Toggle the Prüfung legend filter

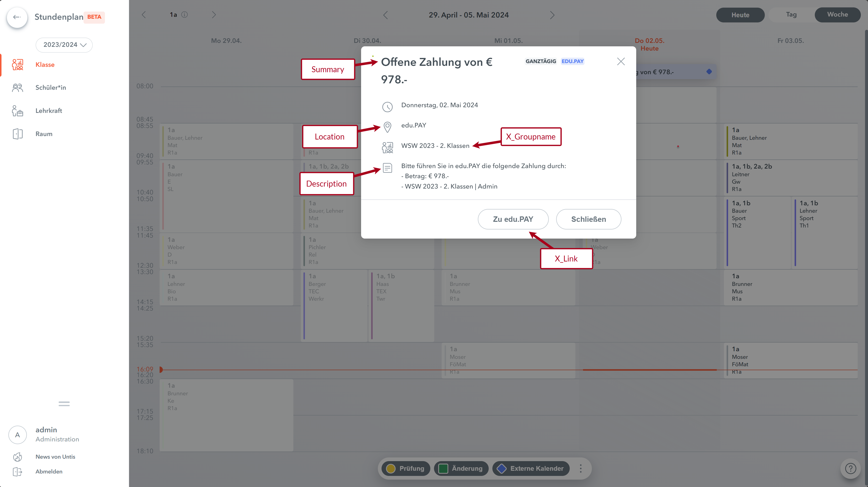click(x=405, y=469)
